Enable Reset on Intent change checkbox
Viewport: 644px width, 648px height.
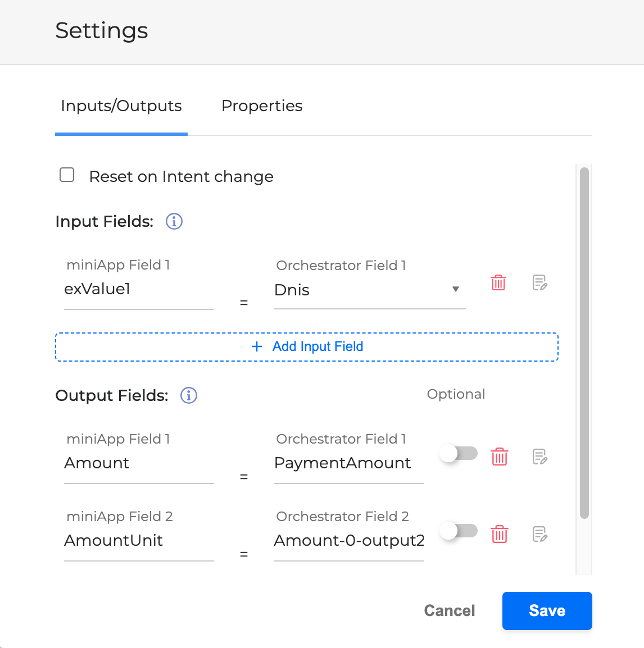[67, 175]
